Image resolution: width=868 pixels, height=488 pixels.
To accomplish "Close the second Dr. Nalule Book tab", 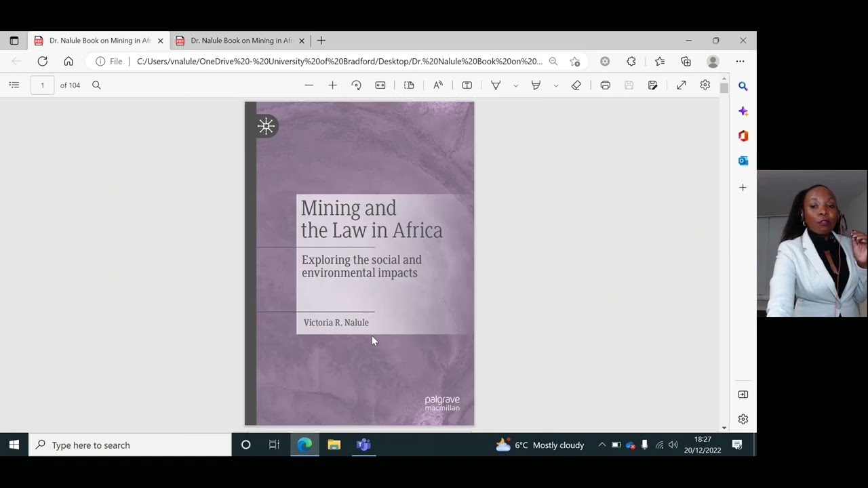I will pyautogui.click(x=302, y=41).
